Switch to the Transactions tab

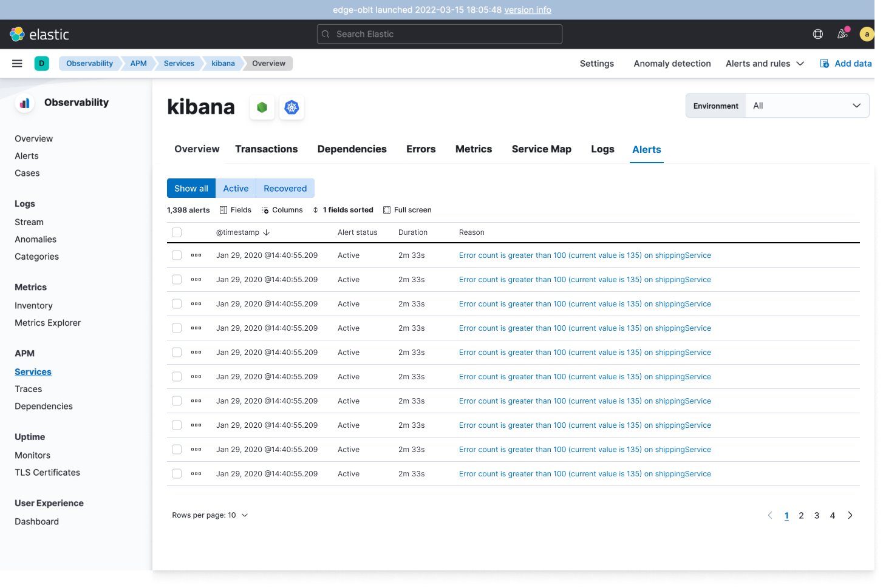[x=267, y=149]
